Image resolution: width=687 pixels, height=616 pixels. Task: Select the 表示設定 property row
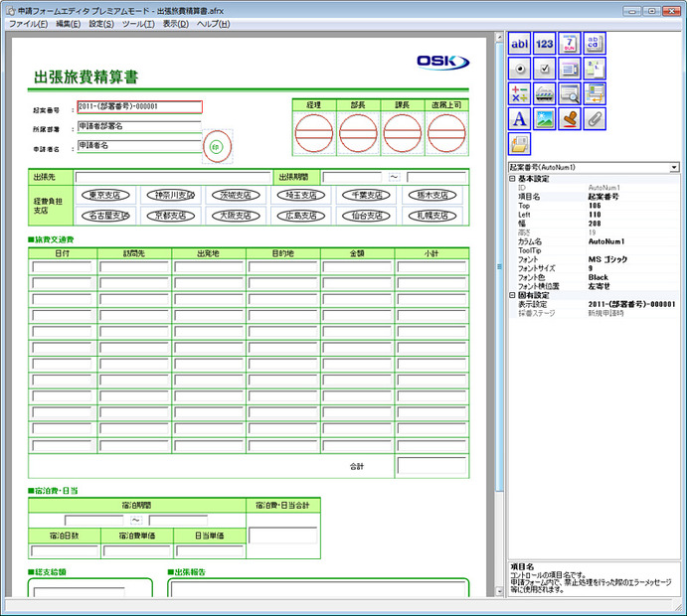[x=595, y=304]
